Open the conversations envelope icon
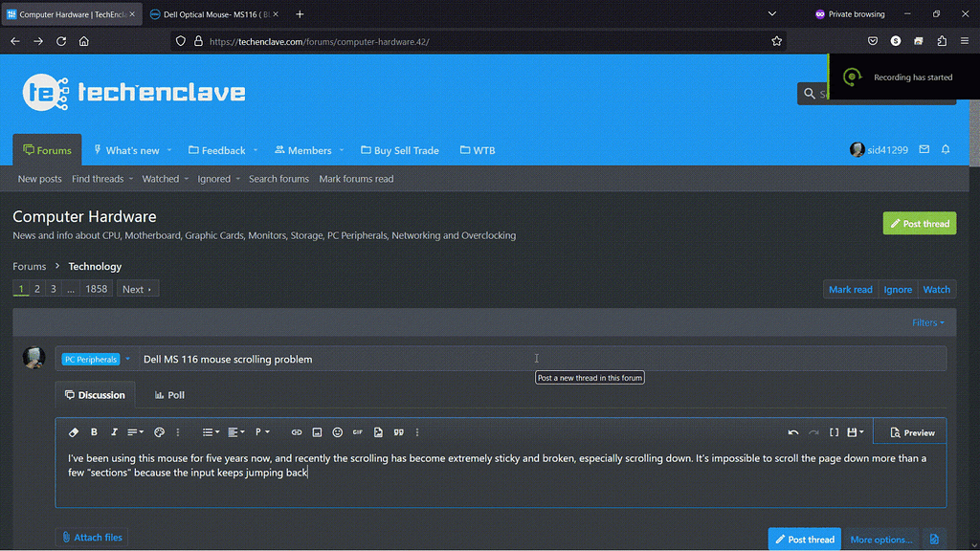Screen dimensions: 980x551 click(x=924, y=150)
